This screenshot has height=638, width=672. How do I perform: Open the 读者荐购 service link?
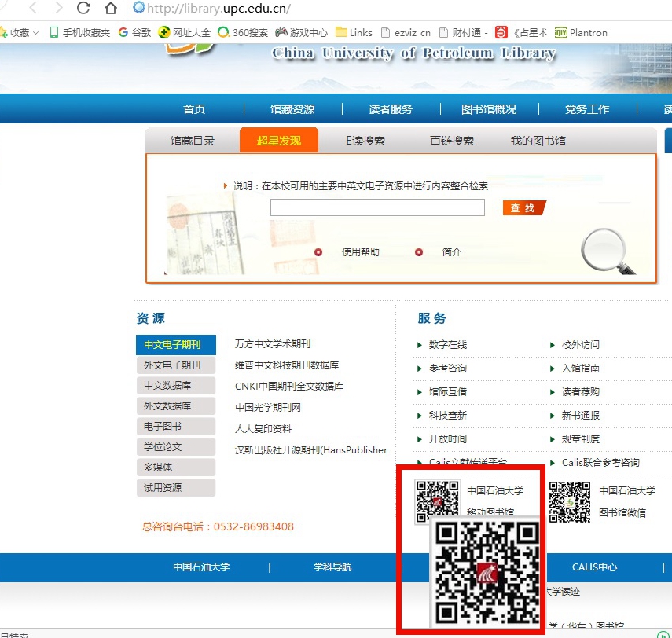[x=580, y=391]
